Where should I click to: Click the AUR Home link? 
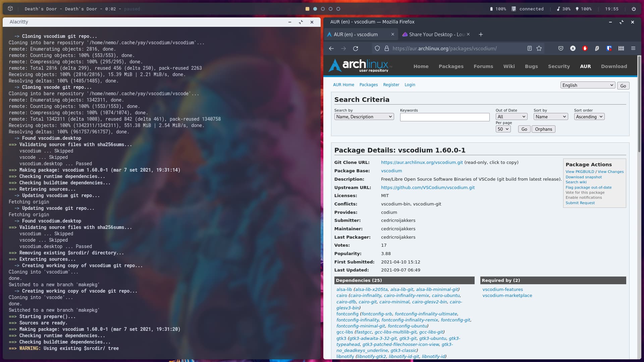(x=343, y=85)
